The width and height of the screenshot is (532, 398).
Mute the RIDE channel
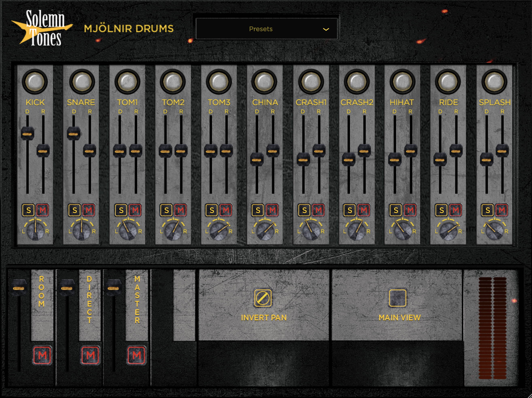456,210
